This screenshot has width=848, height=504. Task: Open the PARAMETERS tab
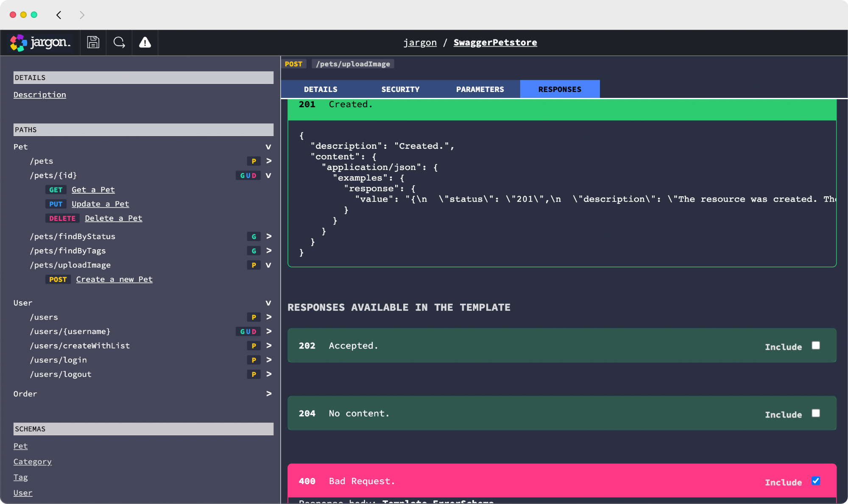coord(480,89)
